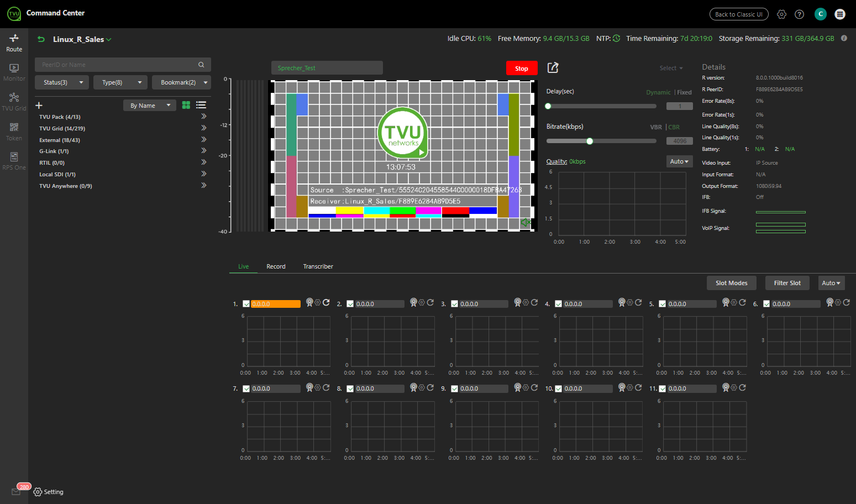The height and width of the screenshot is (504, 856).
Task: Expand the TVU Grid (14/219) group
Action: pyautogui.click(x=203, y=128)
